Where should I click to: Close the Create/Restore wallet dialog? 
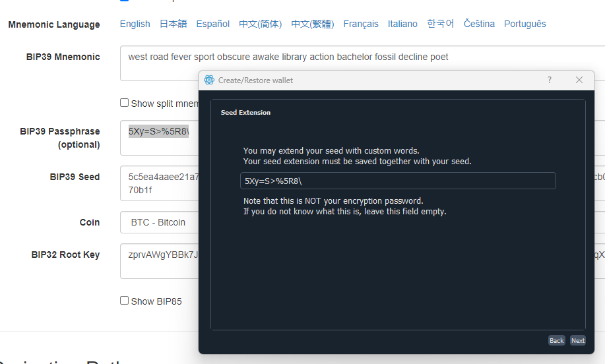579,80
